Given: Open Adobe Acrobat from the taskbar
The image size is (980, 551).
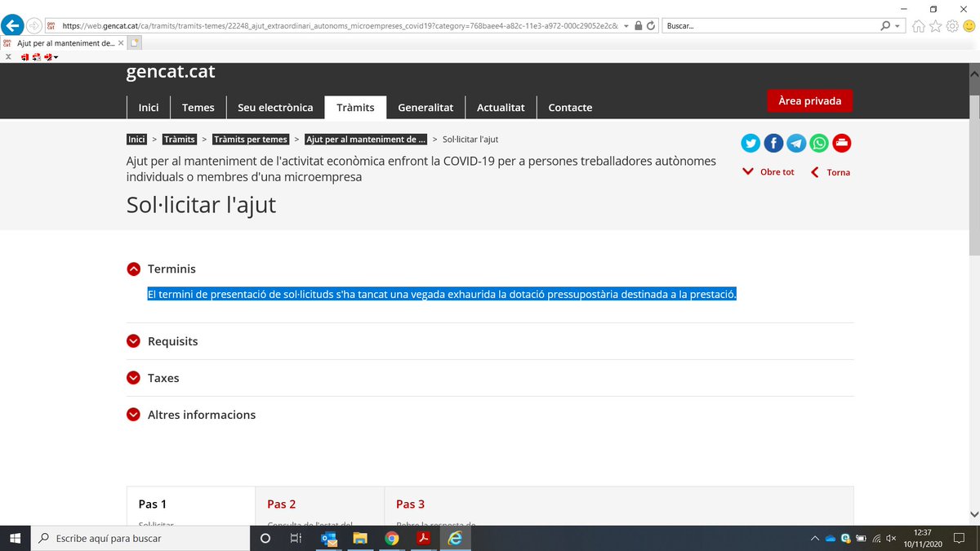Looking at the screenshot, I should point(424,539).
